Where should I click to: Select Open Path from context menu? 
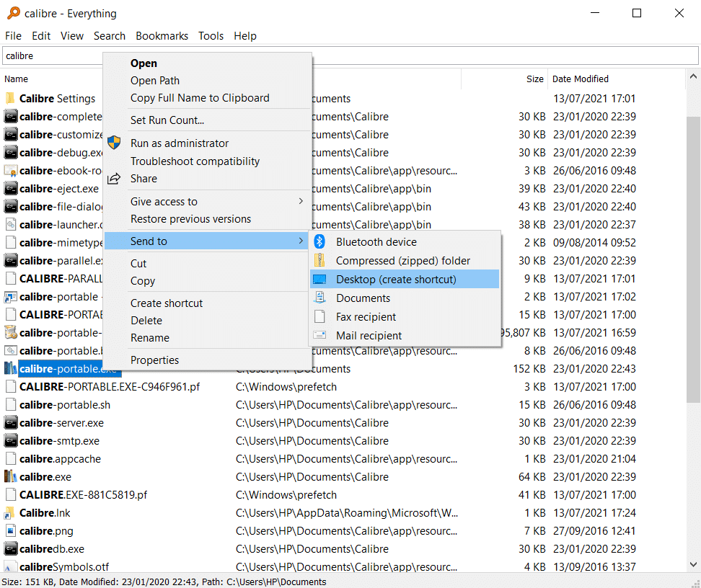pyautogui.click(x=208, y=81)
